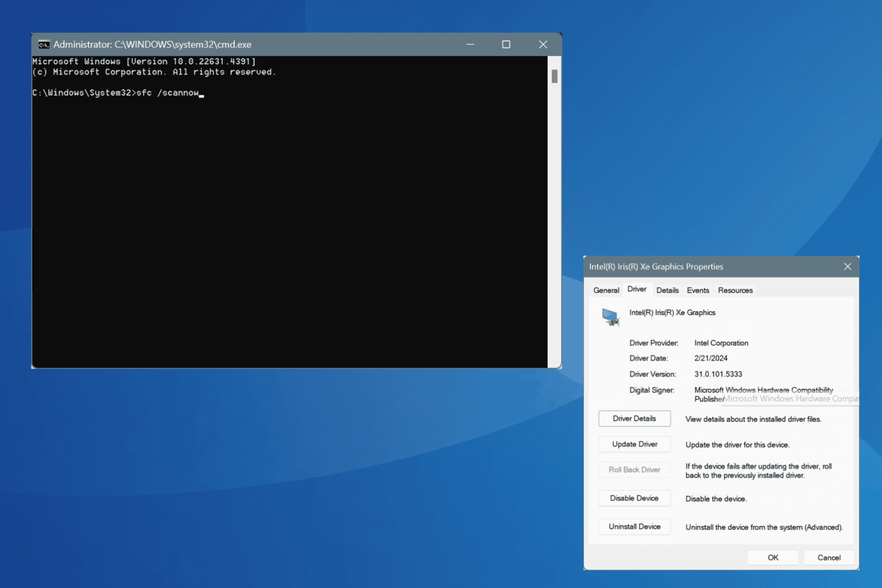Image resolution: width=882 pixels, height=588 pixels.
Task: Cancel the Properties dialog
Action: [x=829, y=558]
